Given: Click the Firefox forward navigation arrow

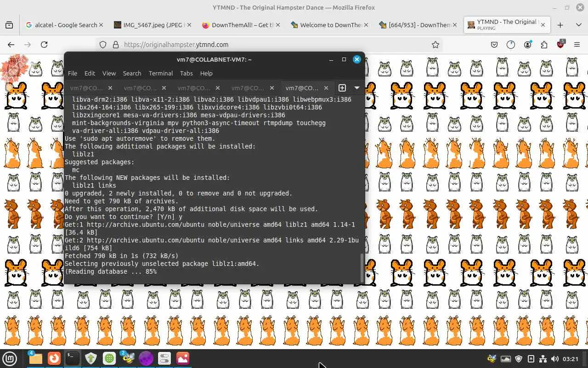Looking at the screenshot, I should (x=28, y=45).
